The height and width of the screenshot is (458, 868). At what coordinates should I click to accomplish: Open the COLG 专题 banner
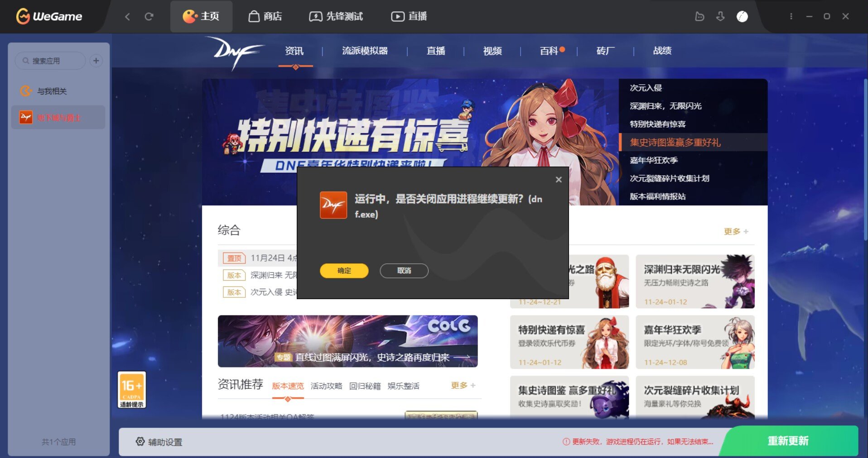coord(347,341)
